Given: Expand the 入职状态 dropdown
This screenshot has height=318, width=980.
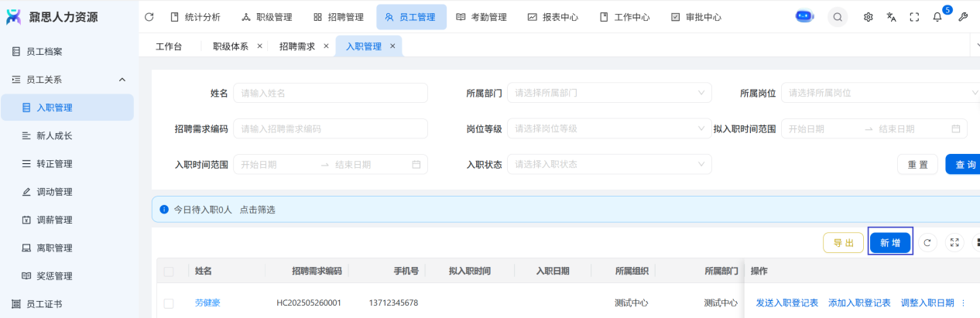Looking at the screenshot, I should [609, 164].
